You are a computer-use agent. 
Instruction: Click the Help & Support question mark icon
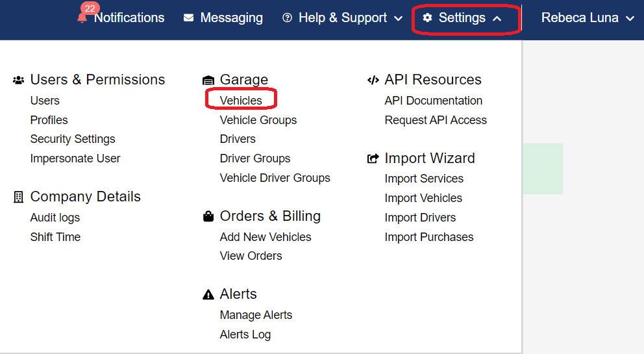[x=287, y=18]
